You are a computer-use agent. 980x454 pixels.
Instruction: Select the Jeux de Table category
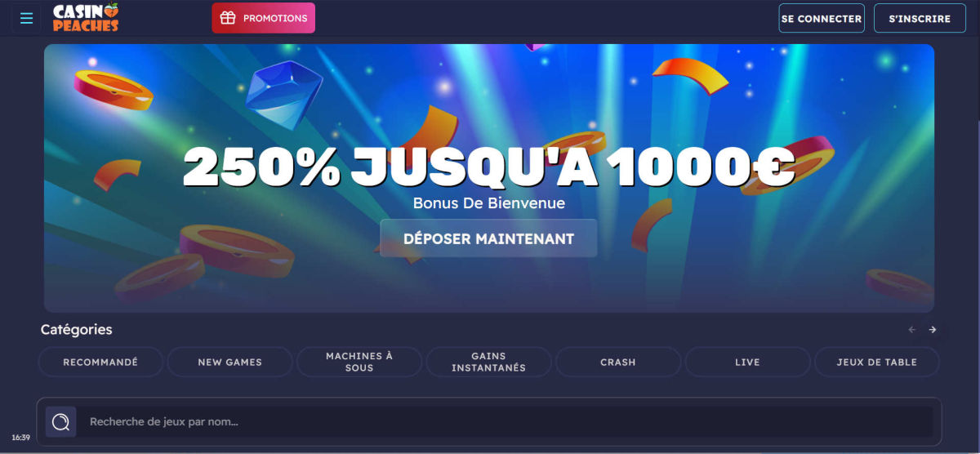(x=877, y=362)
